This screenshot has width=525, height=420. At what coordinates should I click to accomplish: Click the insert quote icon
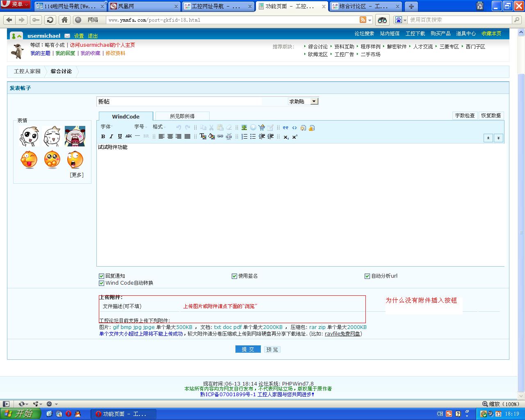(285, 128)
